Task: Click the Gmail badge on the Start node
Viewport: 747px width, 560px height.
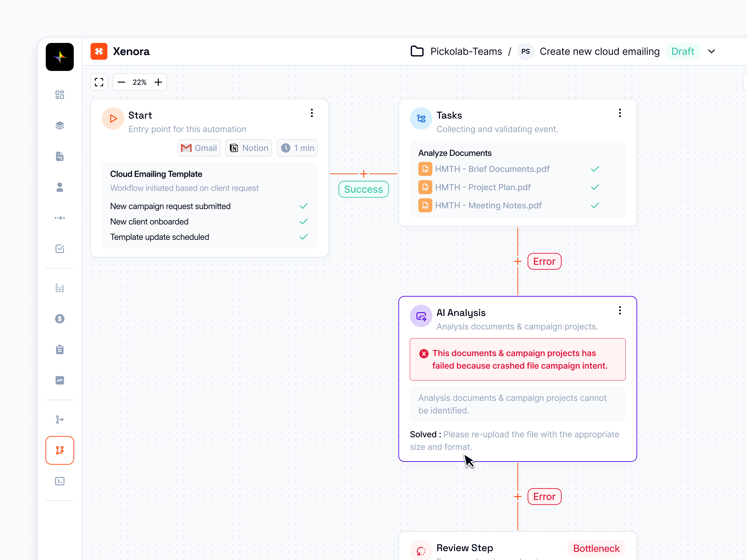Action: coord(199,148)
